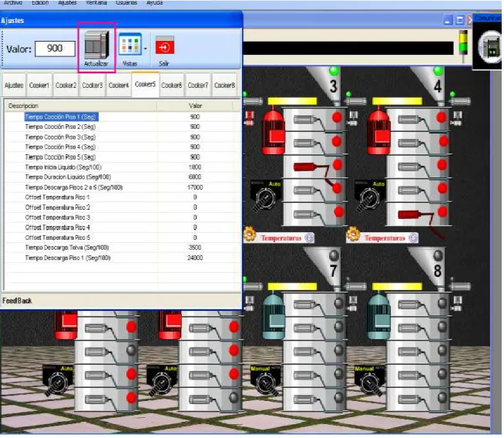Toggle cooker 3 Auto selector switch

click(266, 196)
